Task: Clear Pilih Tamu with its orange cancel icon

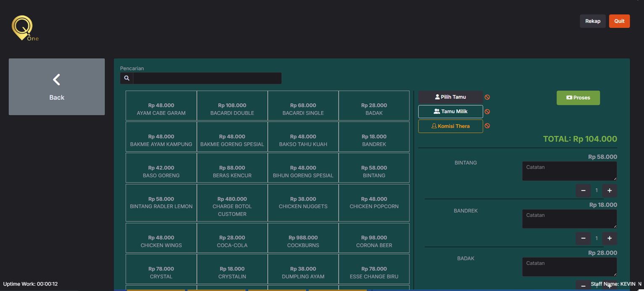Action: [487, 97]
